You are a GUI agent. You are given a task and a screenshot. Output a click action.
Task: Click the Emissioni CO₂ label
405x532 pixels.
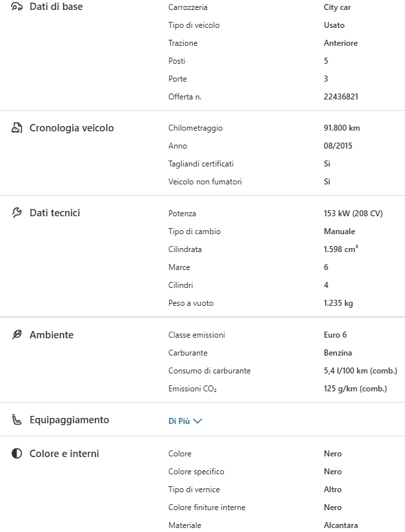[x=192, y=389]
